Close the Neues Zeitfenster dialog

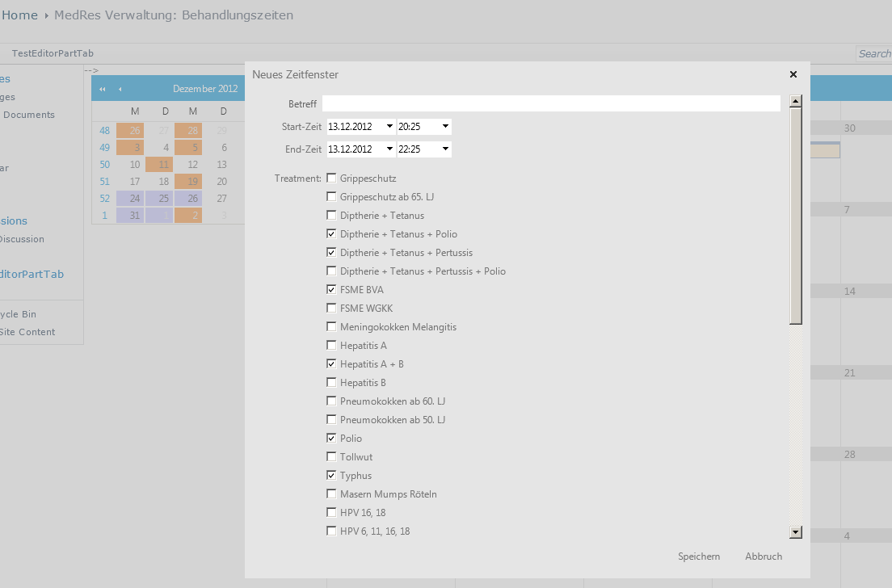pyautogui.click(x=793, y=74)
